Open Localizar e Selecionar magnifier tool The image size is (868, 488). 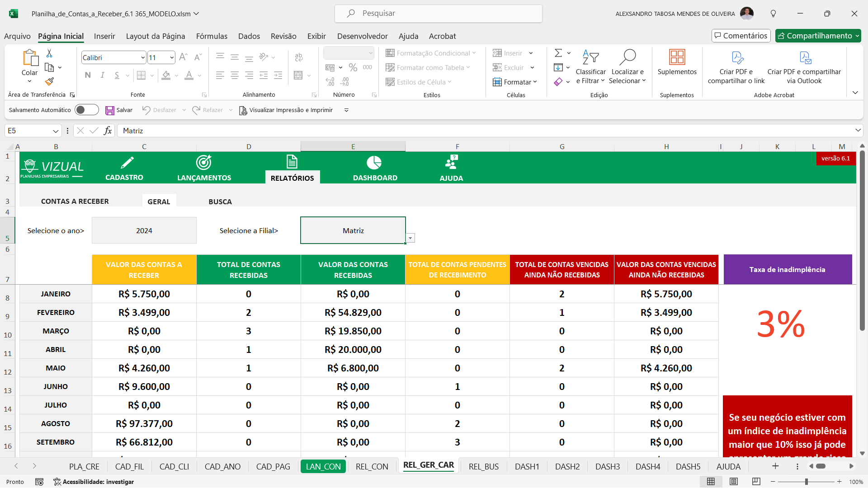click(627, 58)
